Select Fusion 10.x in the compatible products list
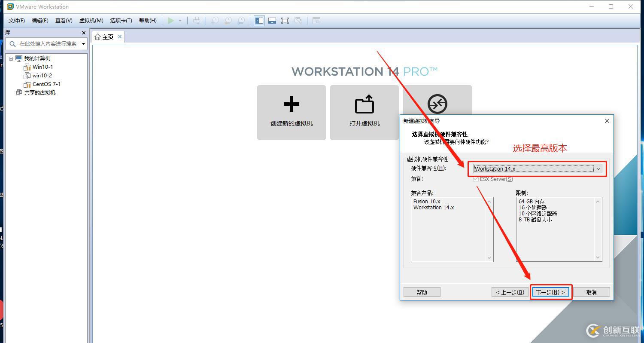The height and width of the screenshot is (343, 644). [427, 201]
